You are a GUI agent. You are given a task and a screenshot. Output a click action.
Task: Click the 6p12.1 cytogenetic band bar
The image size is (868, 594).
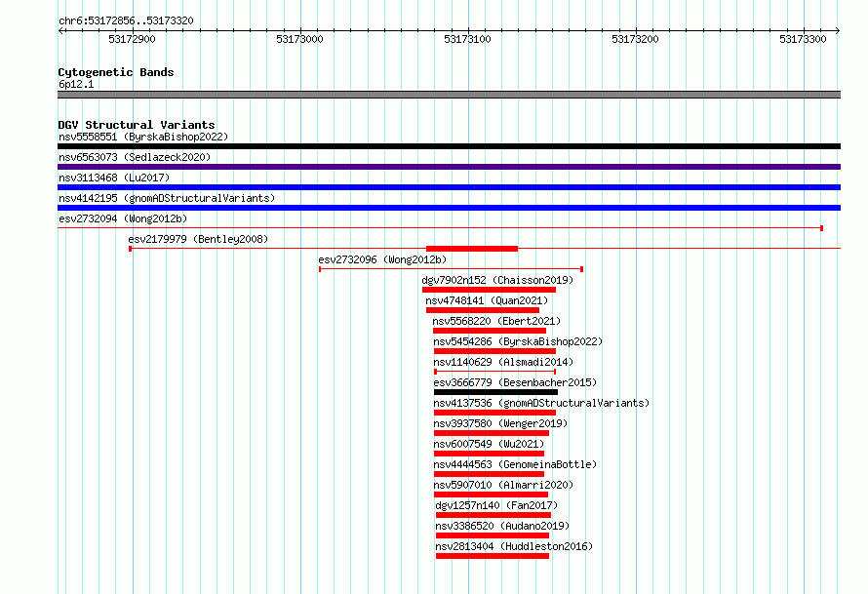pos(449,95)
